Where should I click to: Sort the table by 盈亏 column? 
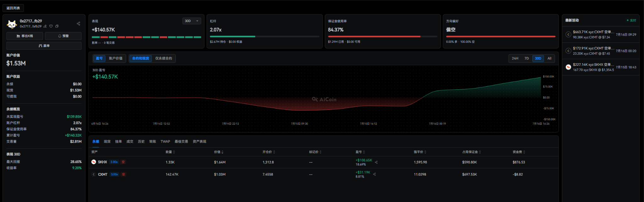pyautogui.click(x=360, y=152)
